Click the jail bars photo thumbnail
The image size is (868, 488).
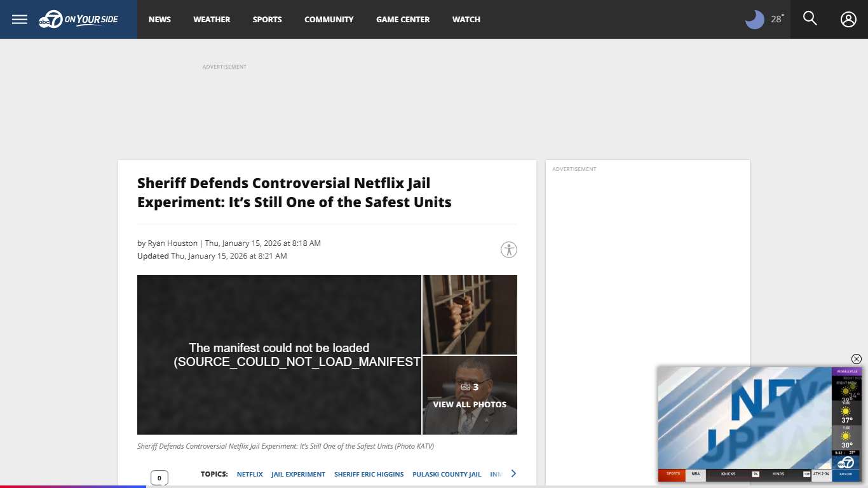tap(470, 314)
